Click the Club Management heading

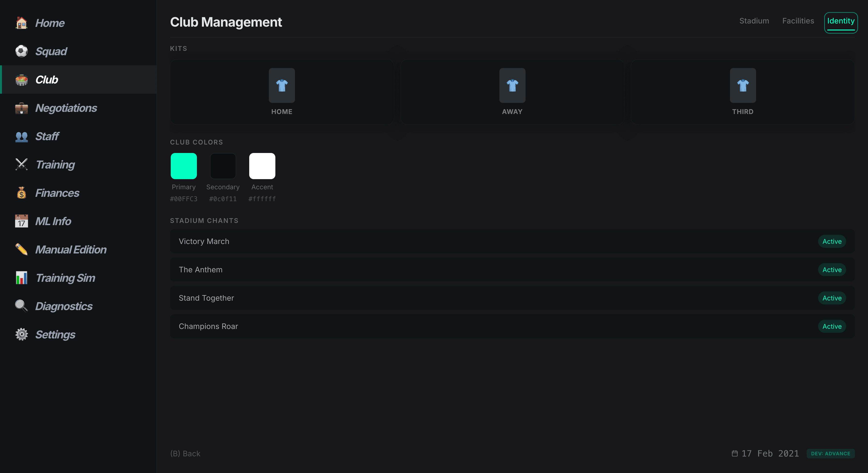[226, 22]
